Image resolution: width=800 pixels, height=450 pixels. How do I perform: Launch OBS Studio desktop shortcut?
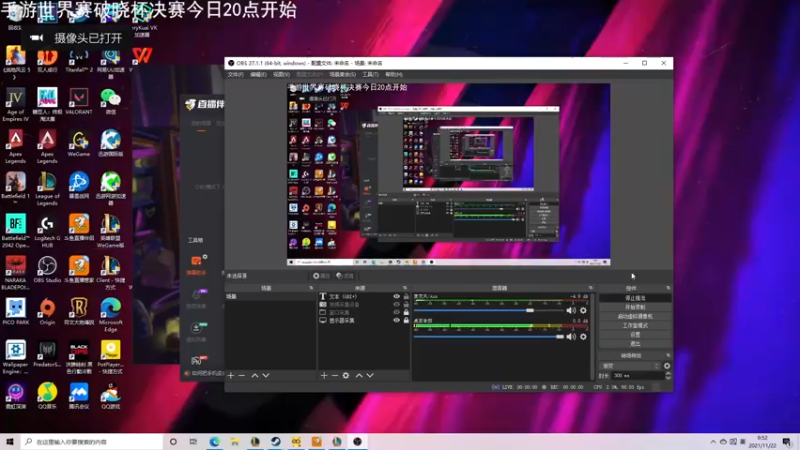click(x=47, y=269)
